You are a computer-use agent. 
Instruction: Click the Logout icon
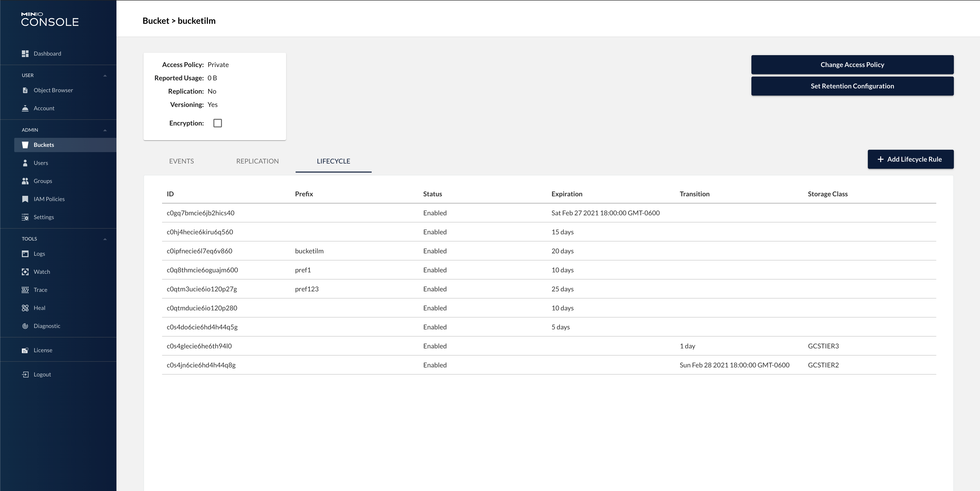tap(25, 375)
